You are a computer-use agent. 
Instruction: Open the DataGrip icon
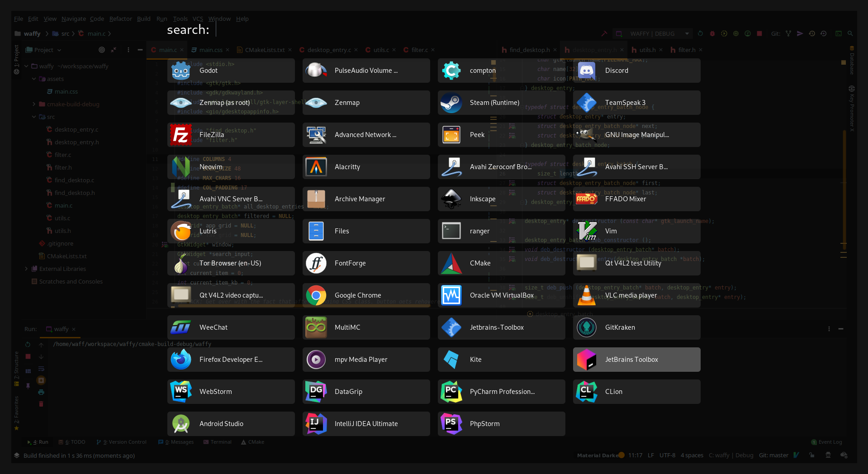click(316, 392)
